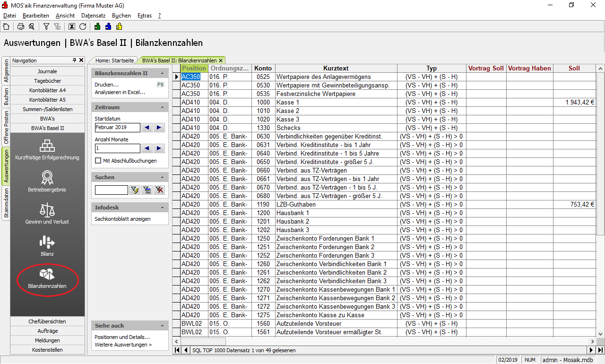Click the printer icon in the toolbar

pos(21,26)
